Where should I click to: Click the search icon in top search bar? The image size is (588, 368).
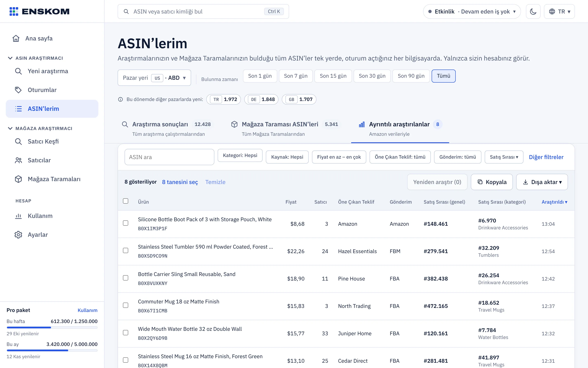126,11
